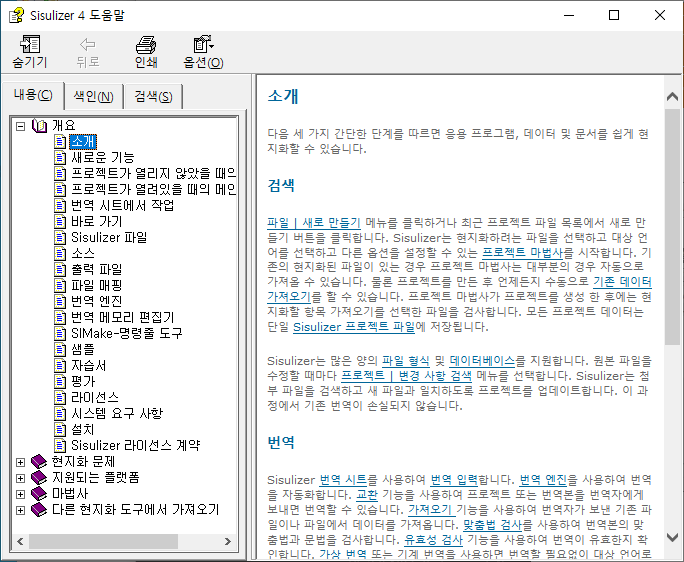
Task: Click the page icon next to 새로운 기능
Action: click(x=60, y=158)
